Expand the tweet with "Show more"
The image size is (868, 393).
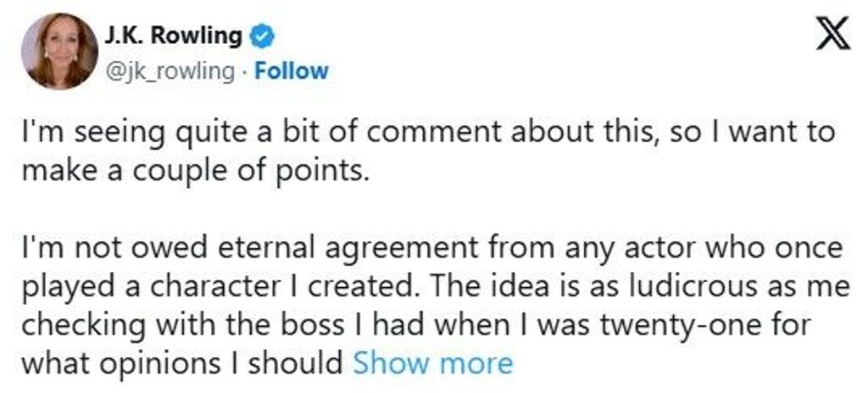(432, 363)
